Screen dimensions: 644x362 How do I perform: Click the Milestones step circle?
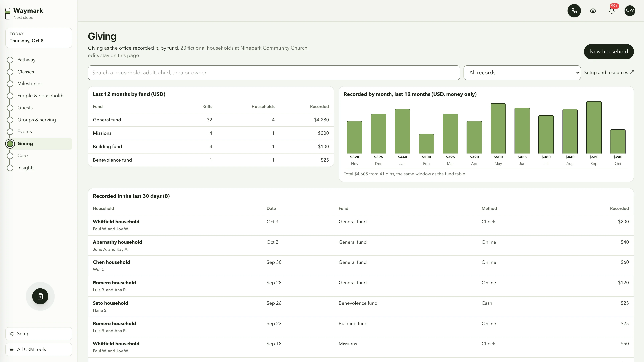(10, 84)
